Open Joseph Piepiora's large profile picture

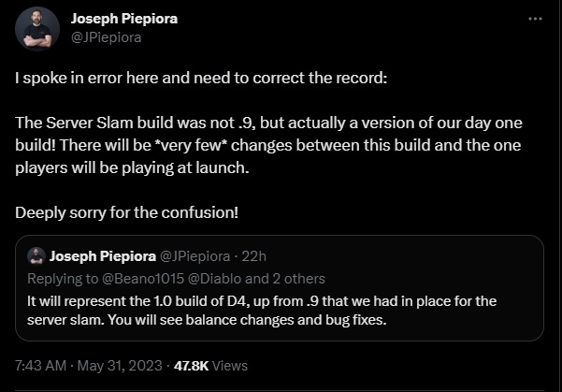click(x=37, y=29)
